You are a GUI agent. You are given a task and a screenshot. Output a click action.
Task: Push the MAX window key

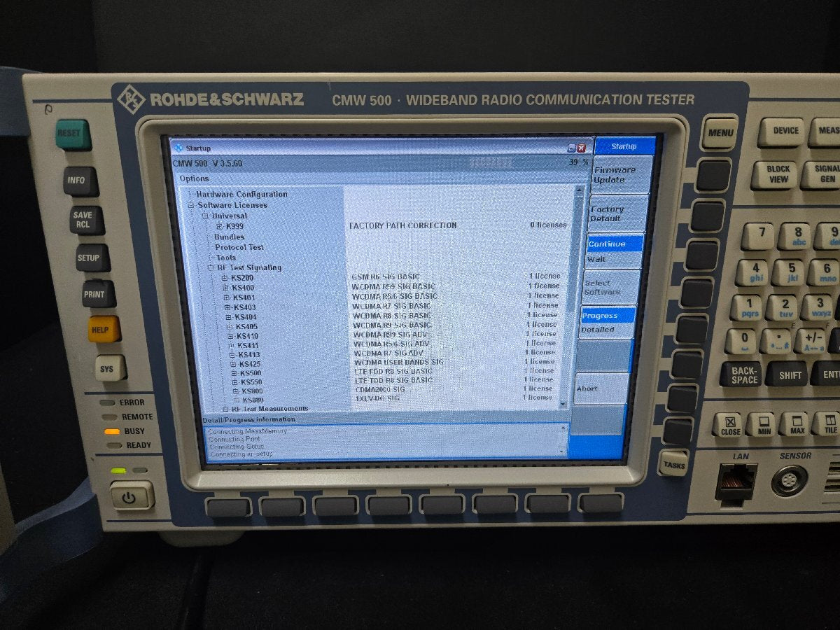click(x=794, y=423)
